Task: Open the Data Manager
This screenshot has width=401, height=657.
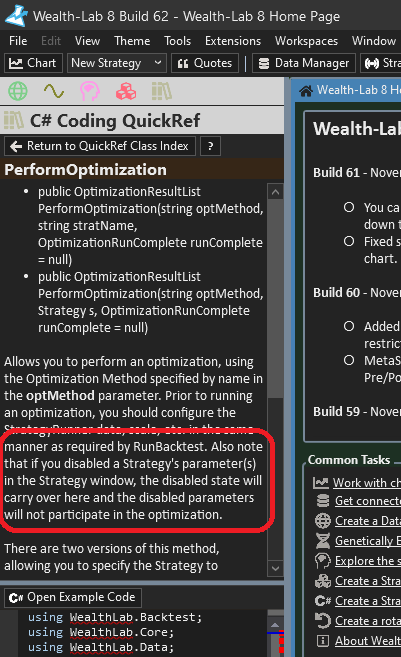Action: pyautogui.click(x=304, y=63)
